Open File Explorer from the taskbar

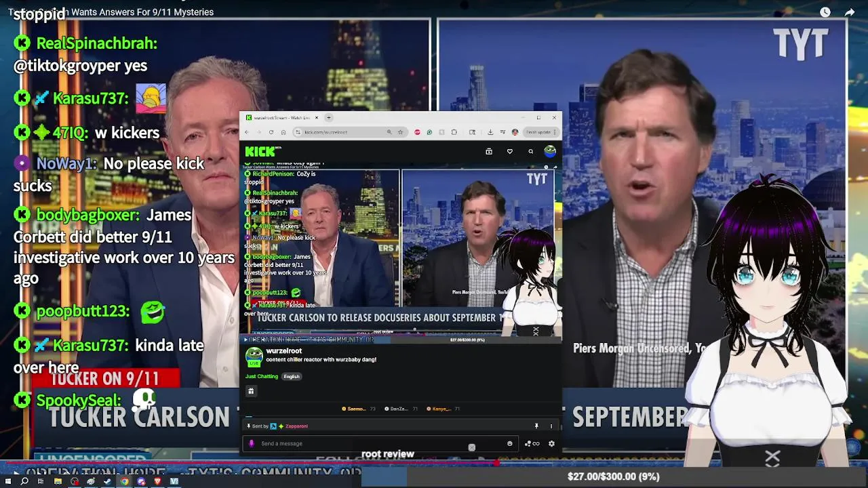tap(58, 481)
